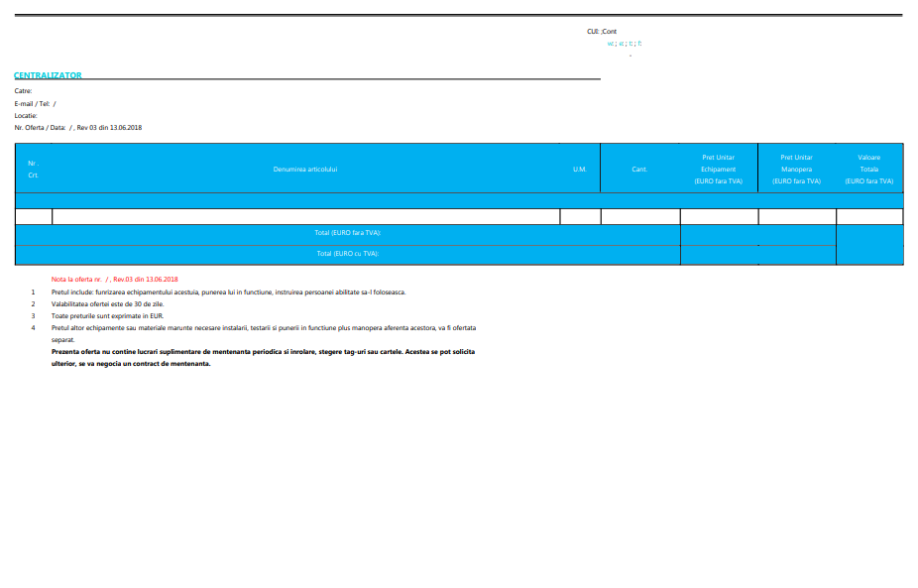Click the bold 'Prezenta oferta nu contine' paragraph
The height and width of the screenshot is (588, 918).
coord(263,352)
